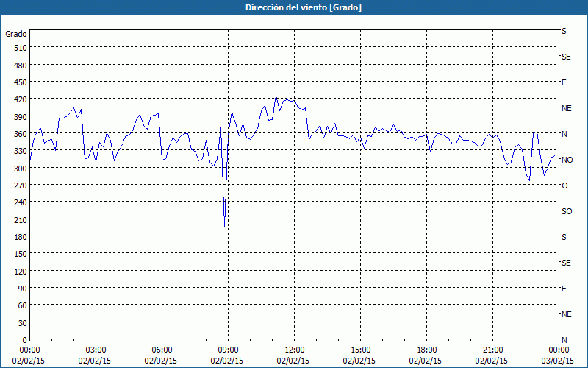Pick the 270 degree axis label

[21, 185]
